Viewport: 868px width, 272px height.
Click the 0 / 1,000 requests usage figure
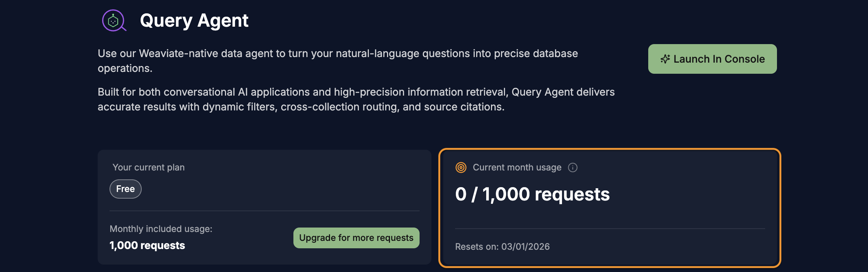click(532, 194)
